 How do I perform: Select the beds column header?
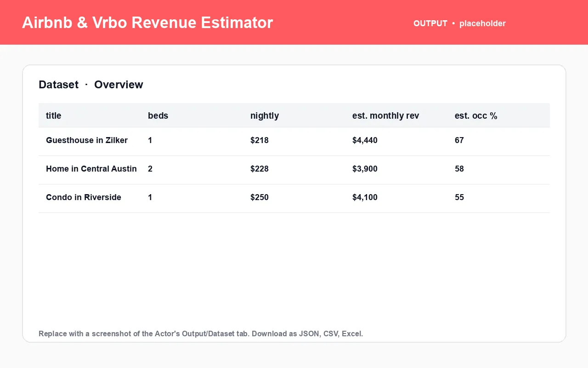coord(158,116)
